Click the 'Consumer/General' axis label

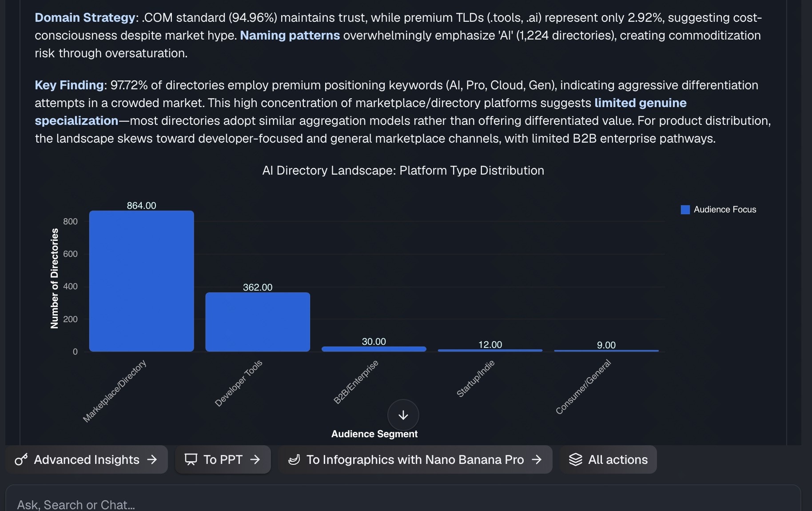tap(583, 387)
